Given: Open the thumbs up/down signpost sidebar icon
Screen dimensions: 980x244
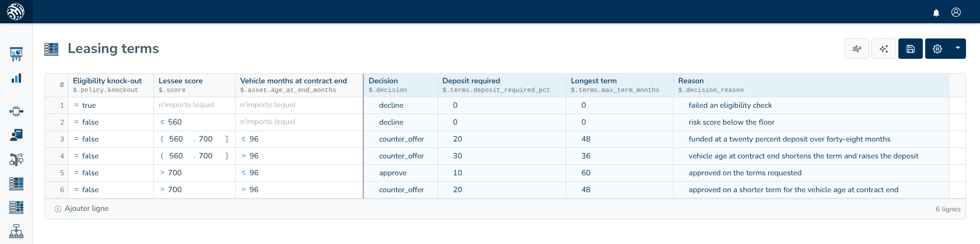Looking at the screenshot, I should [x=16, y=159].
